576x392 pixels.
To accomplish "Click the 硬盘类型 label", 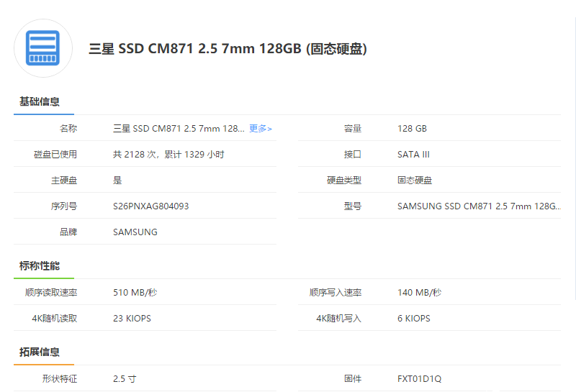I will (344, 181).
